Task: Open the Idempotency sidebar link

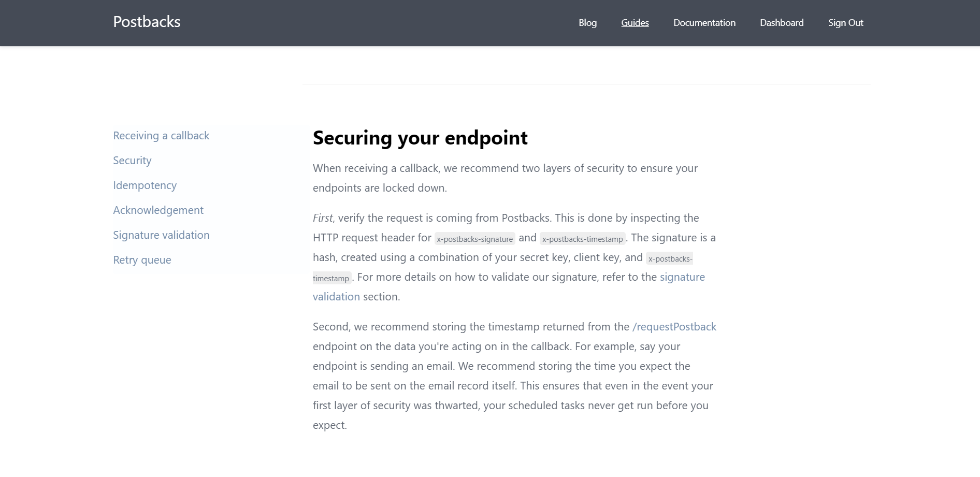Action: tap(145, 185)
